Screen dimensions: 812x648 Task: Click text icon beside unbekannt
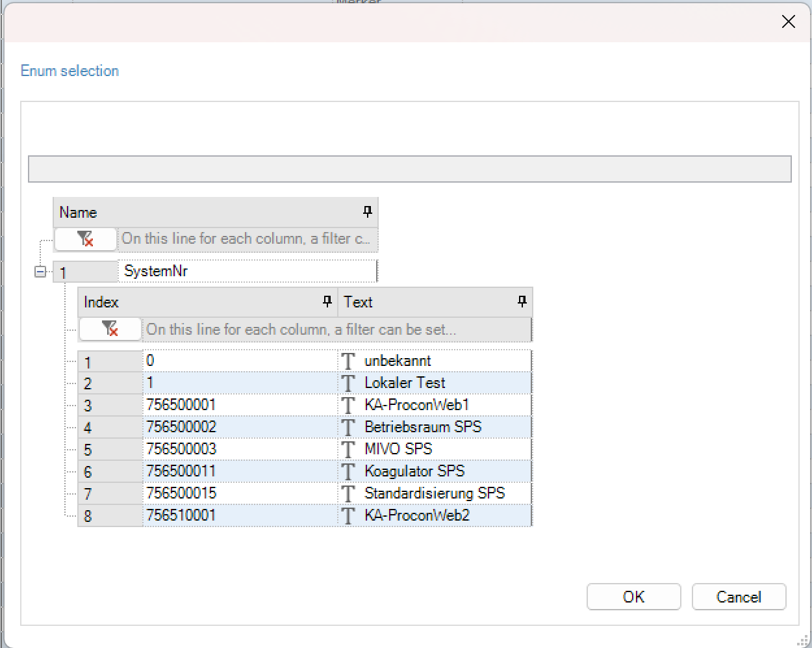click(x=349, y=361)
